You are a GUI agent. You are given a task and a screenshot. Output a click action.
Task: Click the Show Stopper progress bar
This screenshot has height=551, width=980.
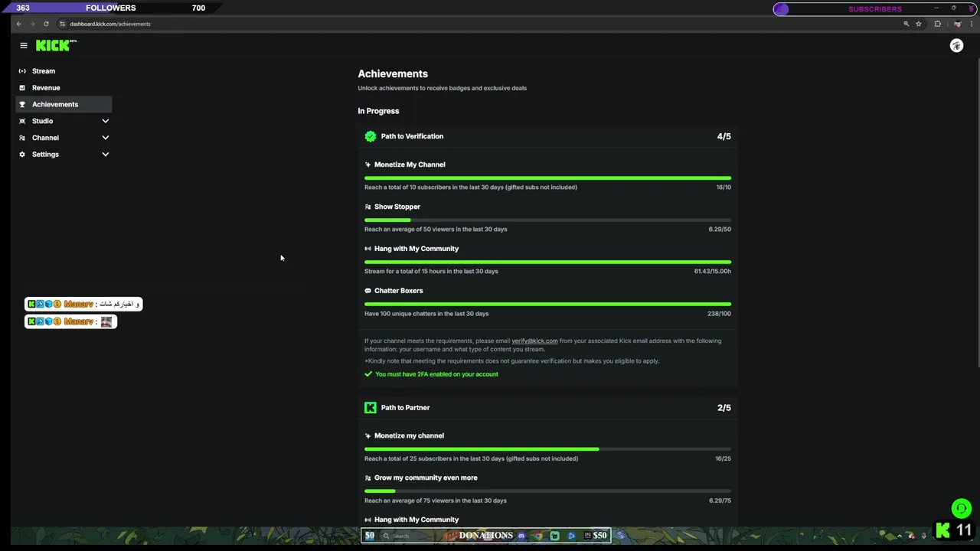(547, 220)
